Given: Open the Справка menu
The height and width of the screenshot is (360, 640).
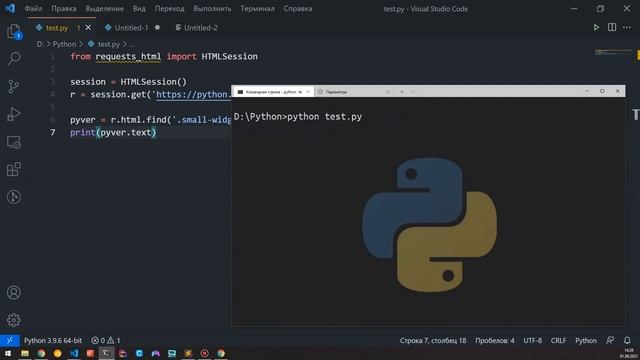Looking at the screenshot, I should click(298, 9).
